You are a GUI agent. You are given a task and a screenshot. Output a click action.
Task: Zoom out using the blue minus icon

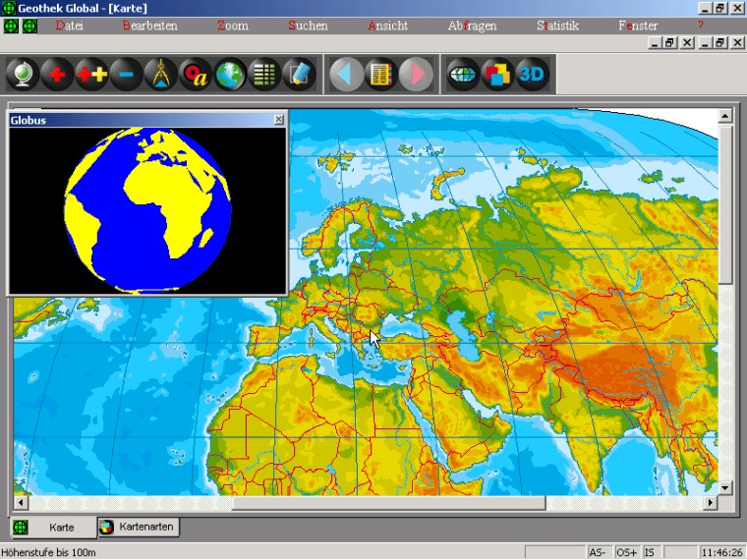pyautogui.click(x=126, y=75)
